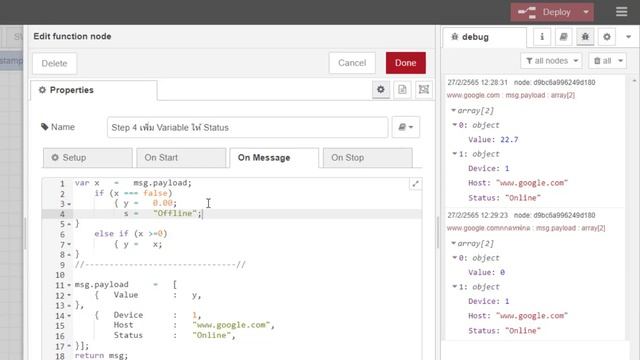Viewport: 640px width, 360px height.
Task: Open the clear messages dropdown arrow
Action: coord(620,61)
